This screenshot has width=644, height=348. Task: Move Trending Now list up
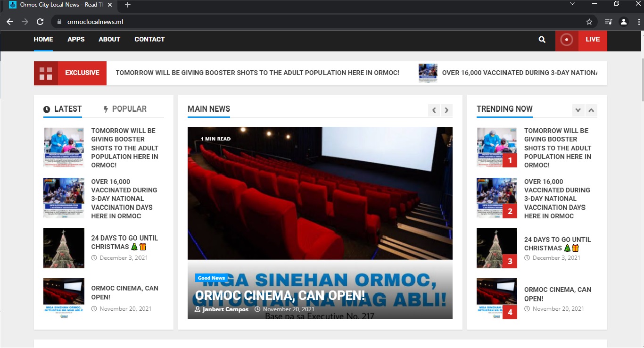pos(591,110)
